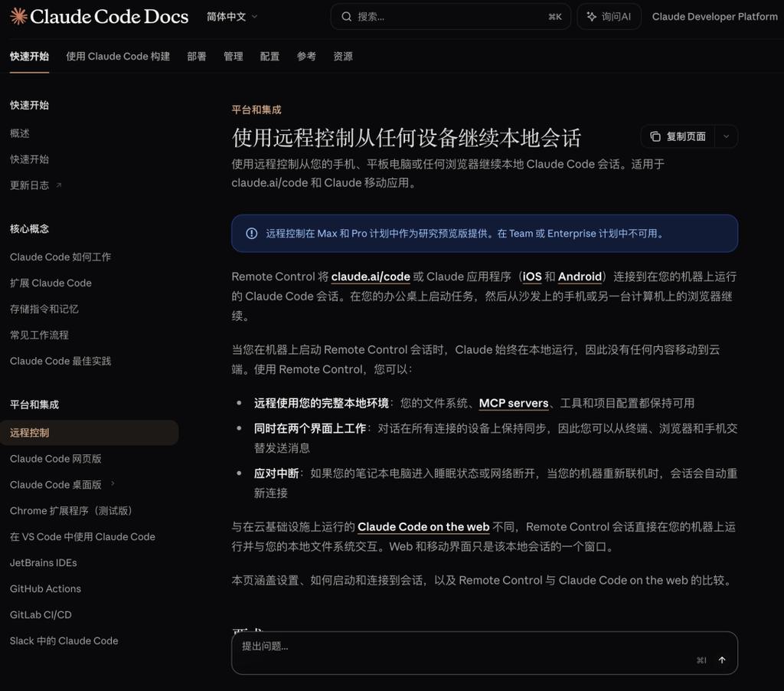Click the 询问AI sparkle icon
Image resolution: width=784 pixels, height=691 pixels.
pos(591,16)
